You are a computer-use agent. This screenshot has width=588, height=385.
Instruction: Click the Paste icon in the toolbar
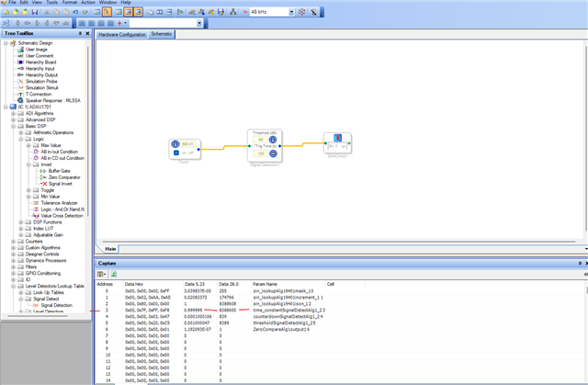tap(66, 12)
